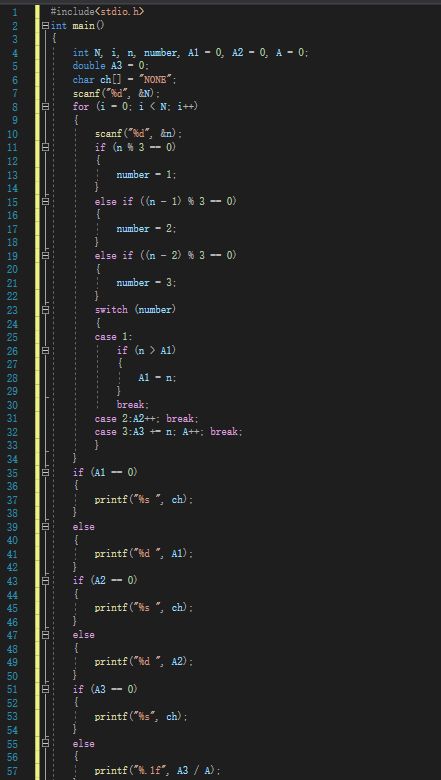Viewport: 441px width, 780px height.
Task: Collapse the for loop fold toggle
Action: (46, 106)
